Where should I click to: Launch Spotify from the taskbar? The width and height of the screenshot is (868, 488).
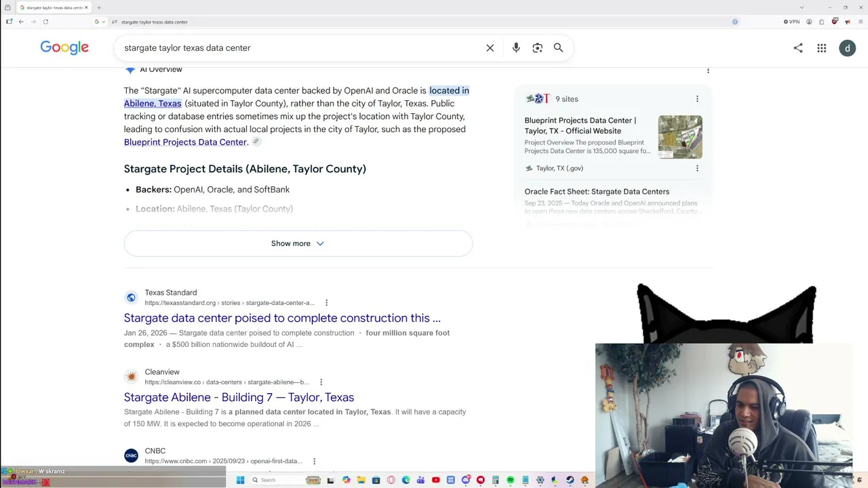point(511,480)
